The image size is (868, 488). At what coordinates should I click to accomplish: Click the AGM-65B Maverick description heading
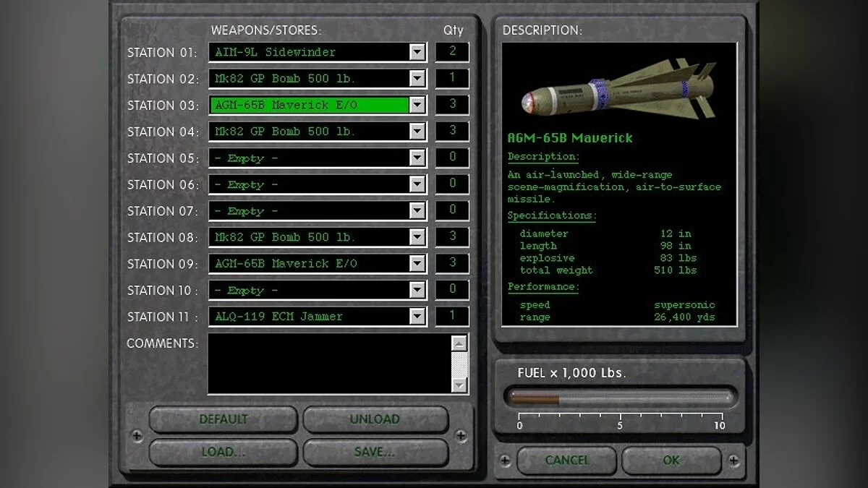[x=570, y=137]
